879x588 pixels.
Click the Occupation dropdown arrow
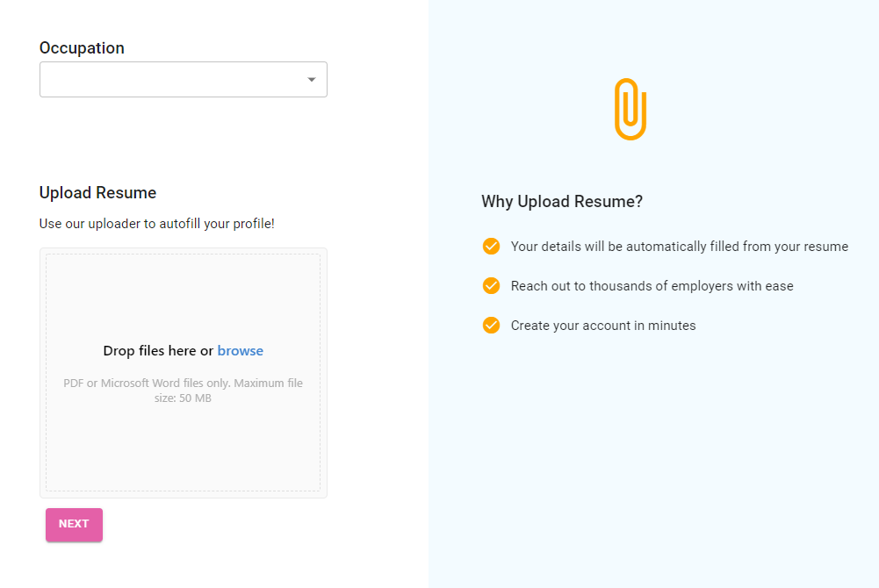312,80
